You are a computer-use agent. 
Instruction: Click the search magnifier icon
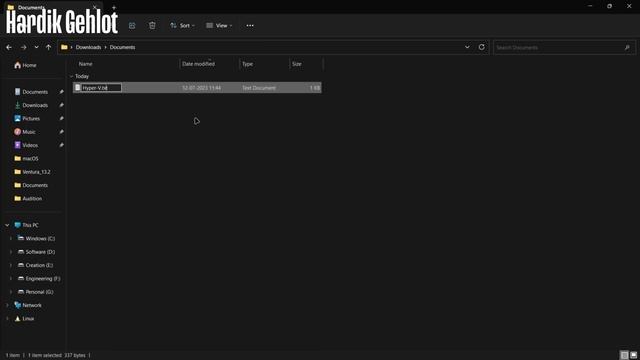pyautogui.click(x=627, y=47)
